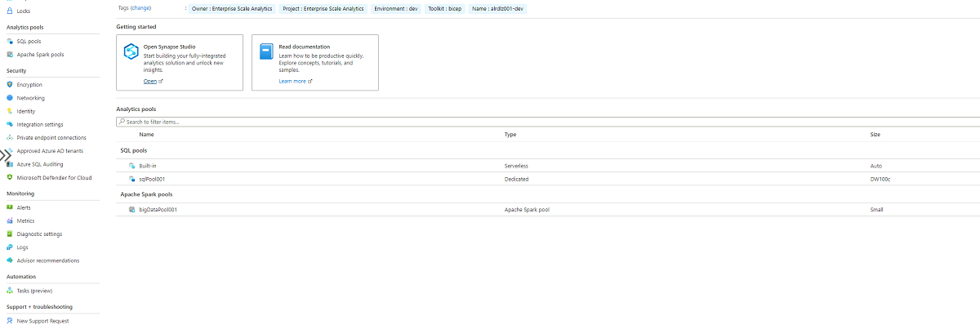Click the tags change link

coord(141,8)
